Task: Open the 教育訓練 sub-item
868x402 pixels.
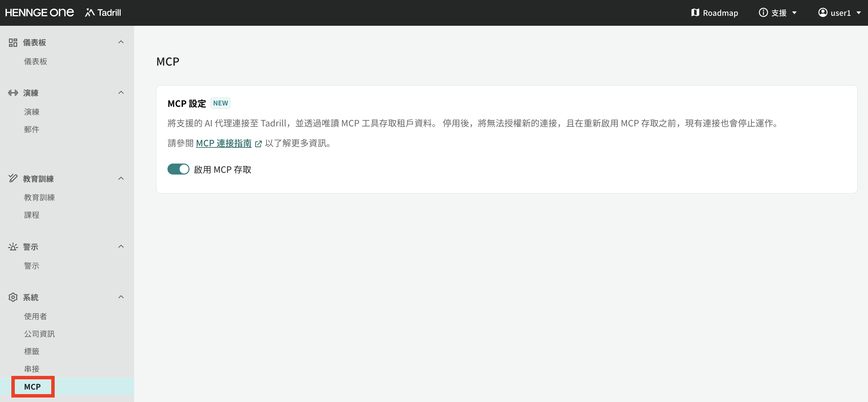Action: click(40, 198)
